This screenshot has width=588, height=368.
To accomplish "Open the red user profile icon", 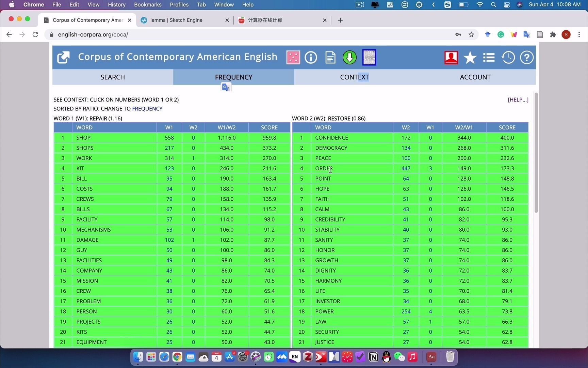I will click(x=451, y=57).
